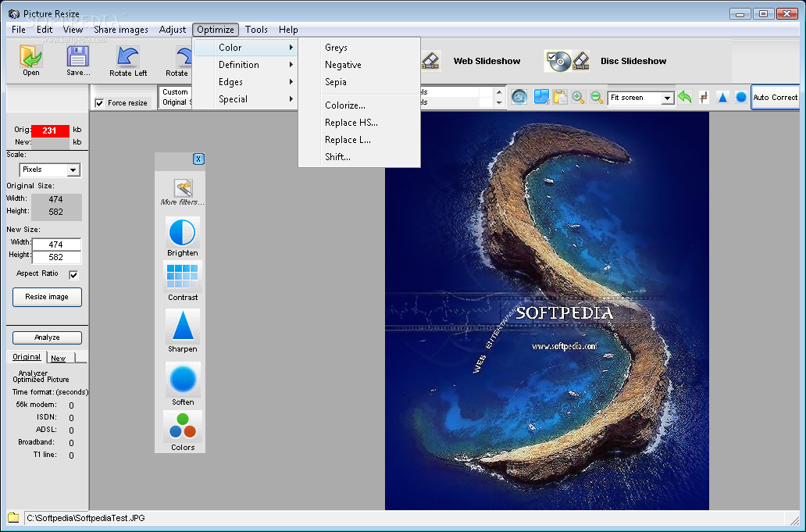Open the Scale Pixels dropdown
This screenshot has width=806, height=532.
pyautogui.click(x=73, y=170)
